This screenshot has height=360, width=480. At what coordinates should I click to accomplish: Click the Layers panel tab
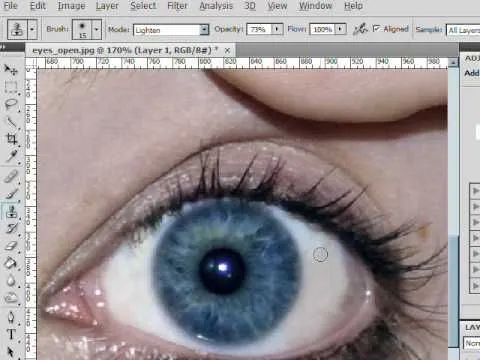(473, 328)
